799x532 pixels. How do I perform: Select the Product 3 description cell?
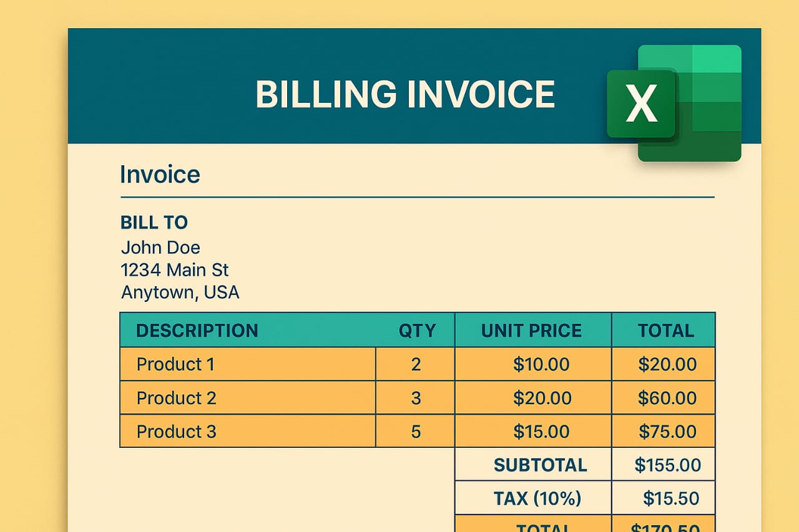pyautogui.click(x=247, y=432)
